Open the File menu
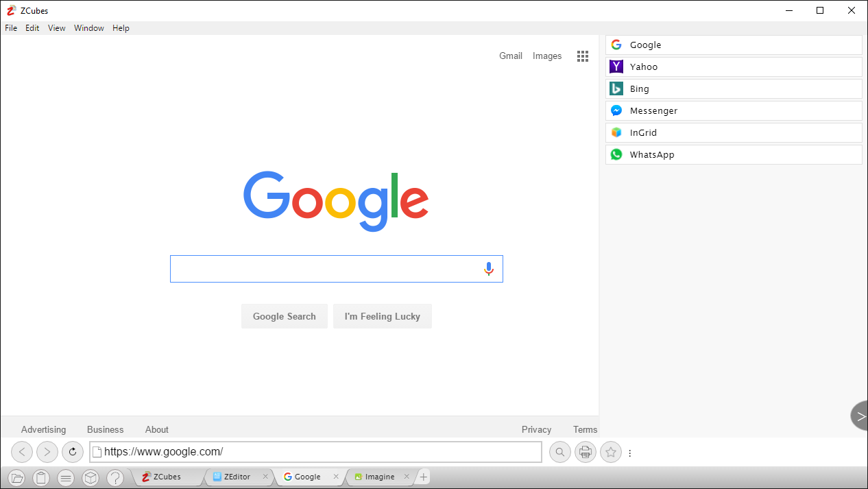This screenshot has width=868, height=489. click(x=11, y=28)
